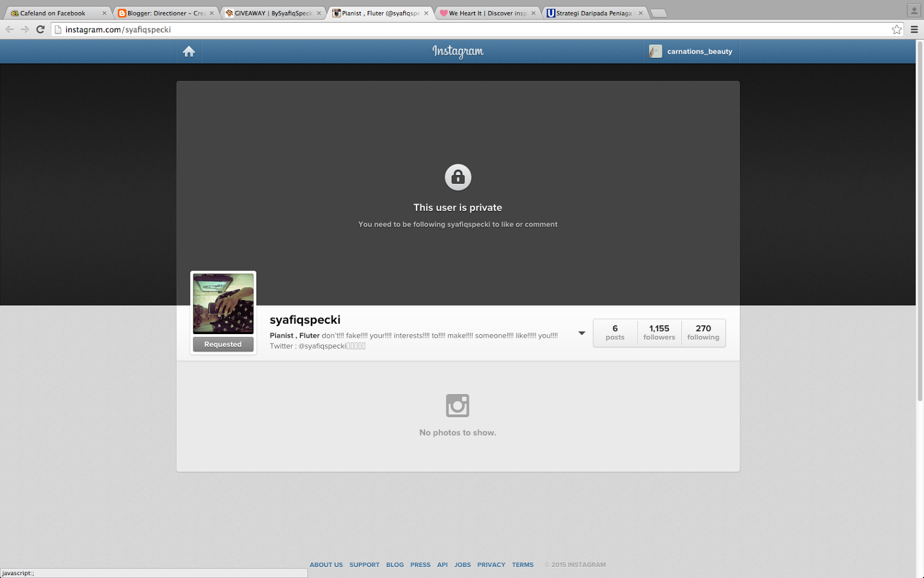Reload the page
The image size is (924, 578).
(x=40, y=29)
